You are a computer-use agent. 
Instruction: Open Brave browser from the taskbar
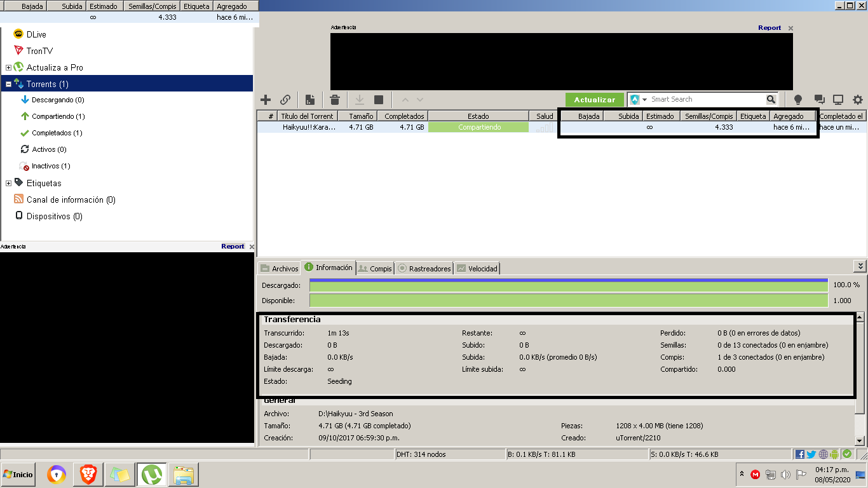click(88, 475)
